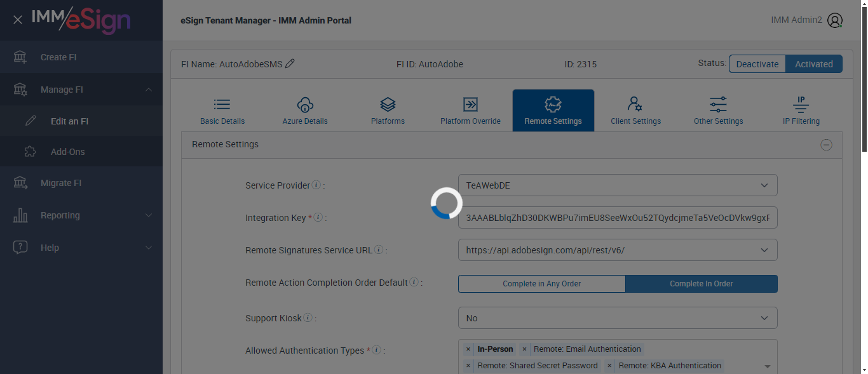868x374 pixels.
Task: Remove the In-Person authentication tag
Action: pyautogui.click(x=468, y=349)
